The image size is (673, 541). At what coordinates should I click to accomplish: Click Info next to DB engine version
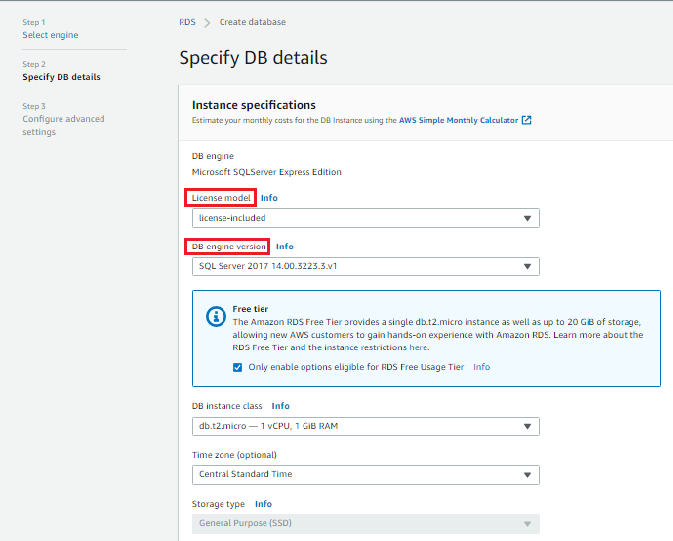(285, 246)
